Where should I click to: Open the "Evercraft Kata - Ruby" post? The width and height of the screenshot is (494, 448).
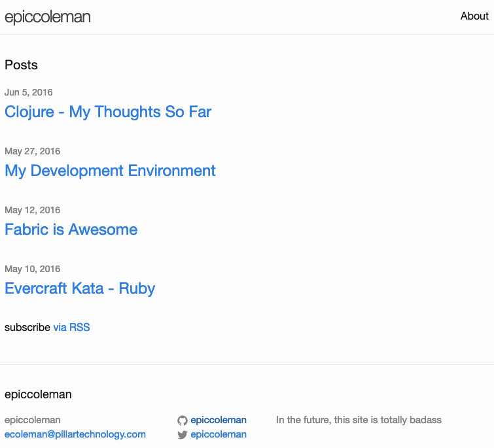80,288
